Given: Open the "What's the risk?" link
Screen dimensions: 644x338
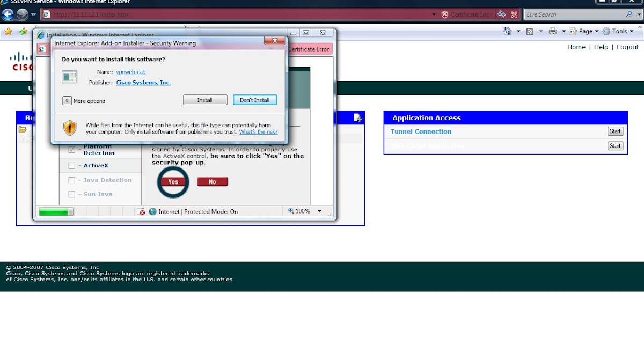Looking at the screenshot, I should (258, 132).
